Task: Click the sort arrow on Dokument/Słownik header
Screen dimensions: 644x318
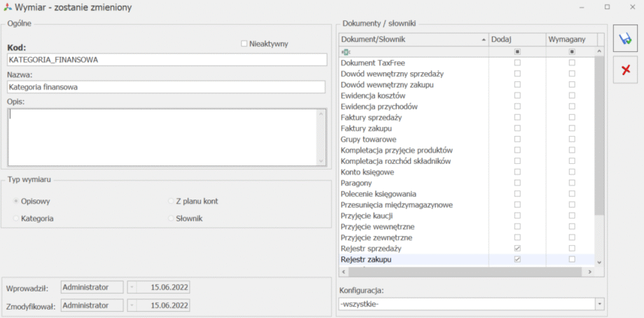Action: (x=484, y=40)
